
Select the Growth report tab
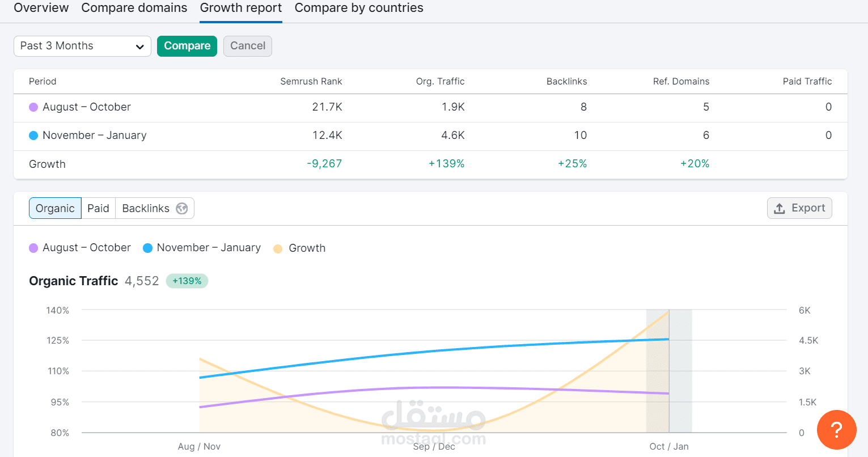pos(241,8)
